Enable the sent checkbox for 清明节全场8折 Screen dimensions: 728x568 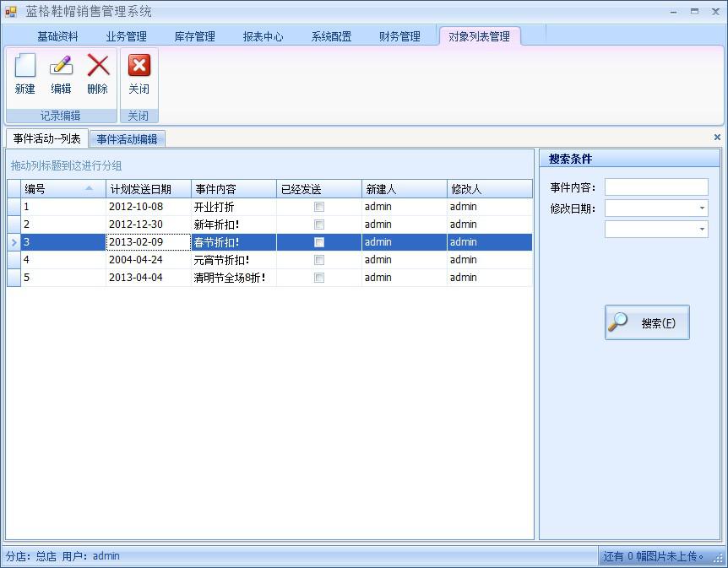pos(318,277)
